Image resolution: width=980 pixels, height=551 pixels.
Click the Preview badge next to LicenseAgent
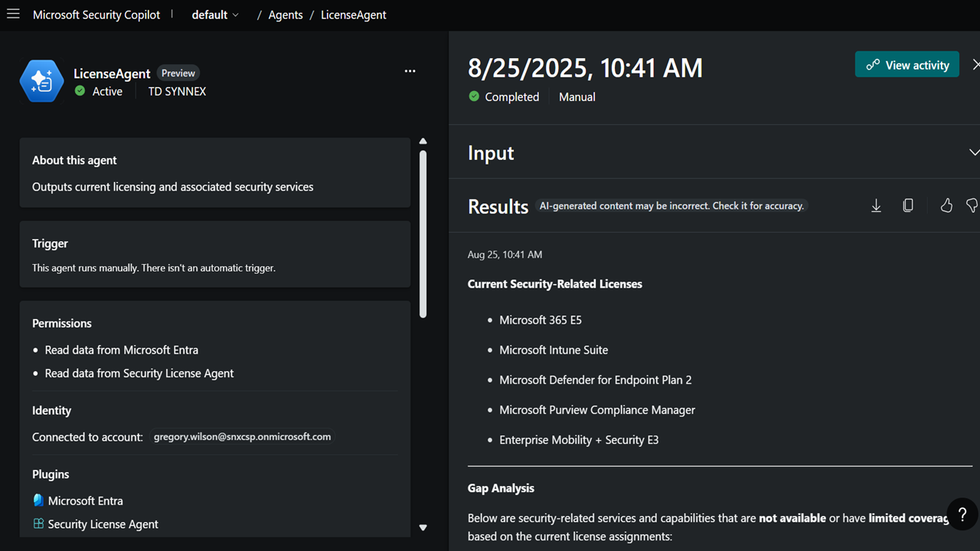coord(178,73)
